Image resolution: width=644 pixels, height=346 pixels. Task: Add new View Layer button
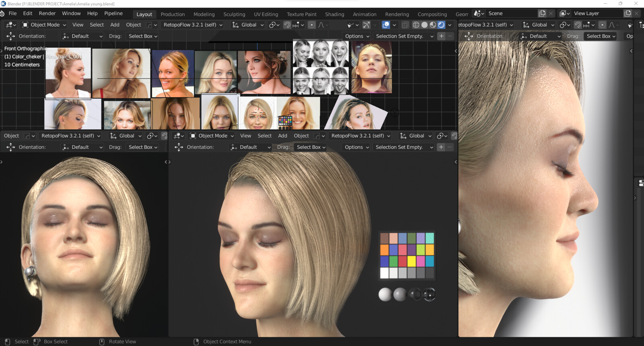click(627, 13)
